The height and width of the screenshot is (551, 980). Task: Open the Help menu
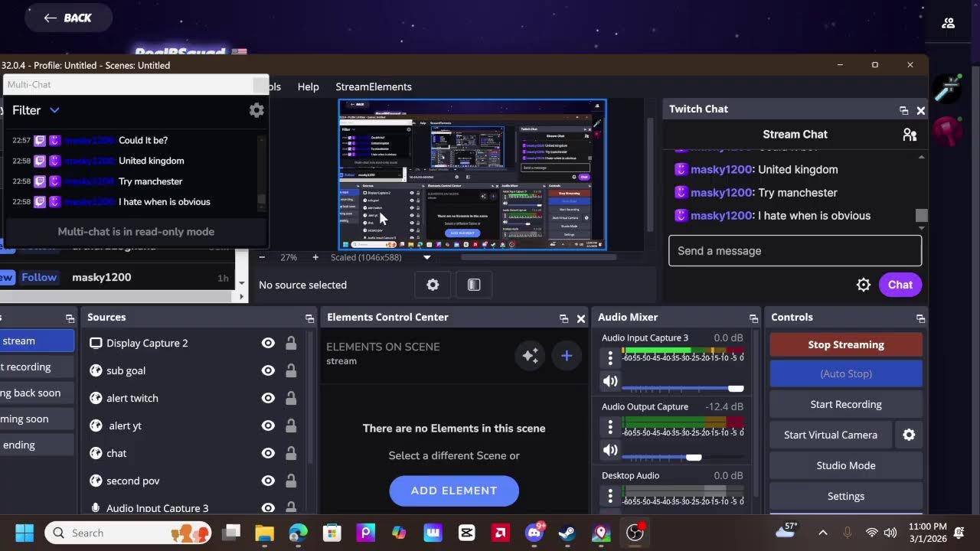308,86
